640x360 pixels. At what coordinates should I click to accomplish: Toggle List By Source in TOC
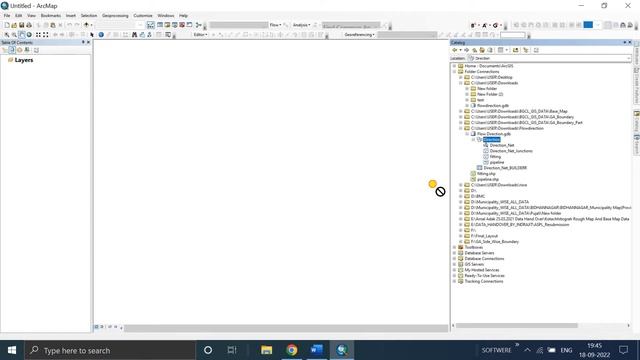12,50
